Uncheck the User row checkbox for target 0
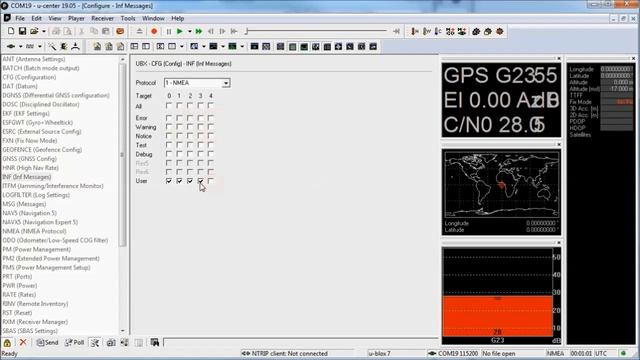This screenshot has height=360, width=640. click(169, 181)
